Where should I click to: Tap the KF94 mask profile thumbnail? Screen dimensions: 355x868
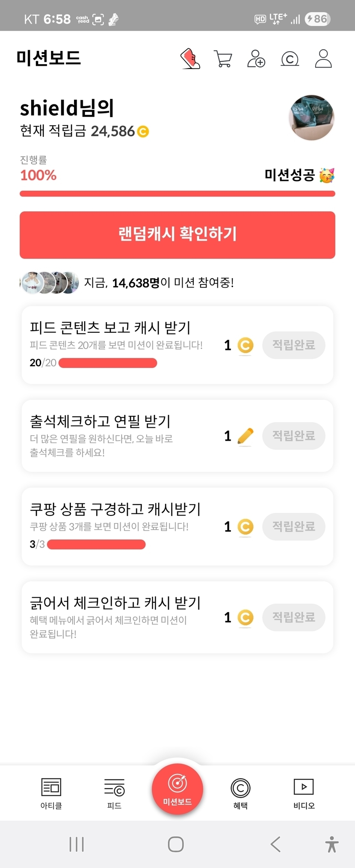(312, 118)
